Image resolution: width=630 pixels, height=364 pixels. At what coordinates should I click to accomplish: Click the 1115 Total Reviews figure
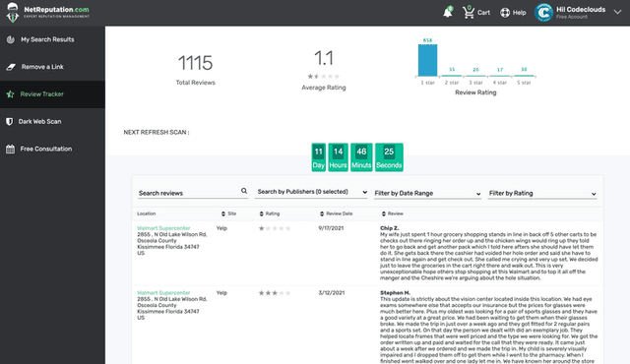coord(195,63)
